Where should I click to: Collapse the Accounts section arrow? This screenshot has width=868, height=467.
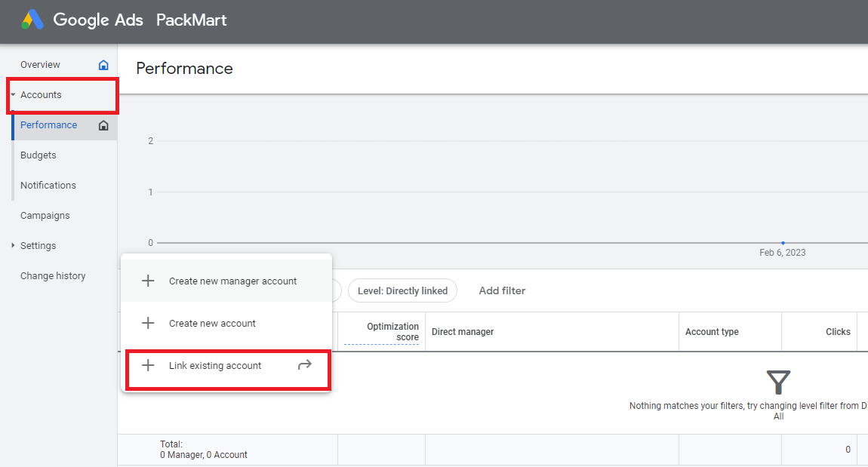(x=13, y=94)
